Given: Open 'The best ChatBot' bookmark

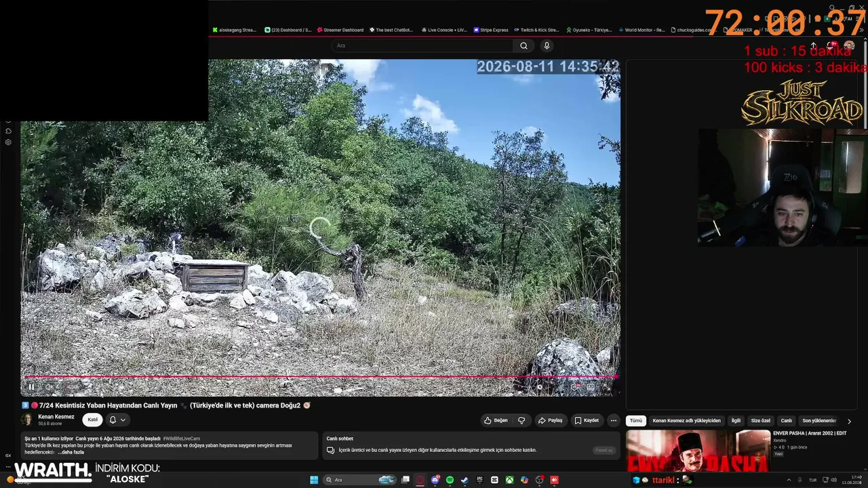Looking at the screenshot, I should [392, 30].
